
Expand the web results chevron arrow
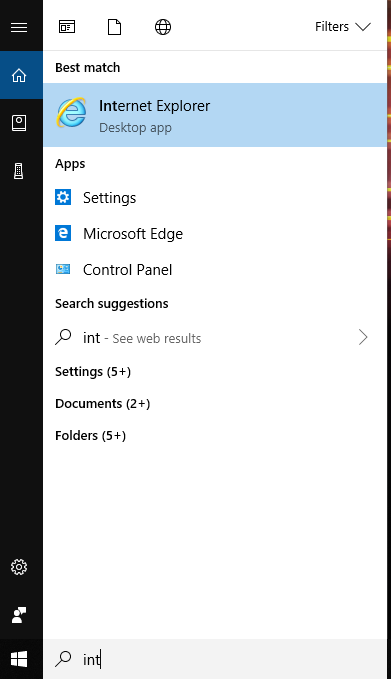tap(363, 337)
